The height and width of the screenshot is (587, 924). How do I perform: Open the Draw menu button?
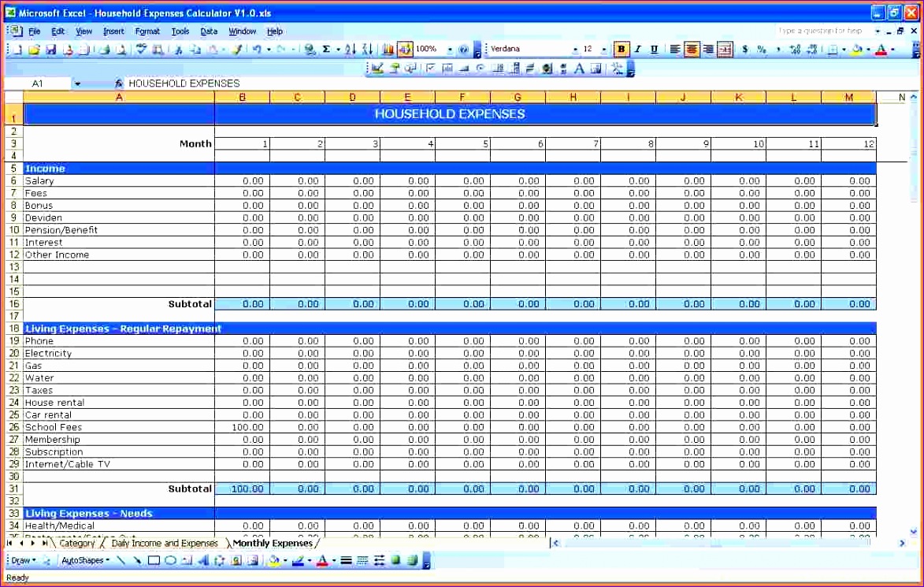pos(24,560)
